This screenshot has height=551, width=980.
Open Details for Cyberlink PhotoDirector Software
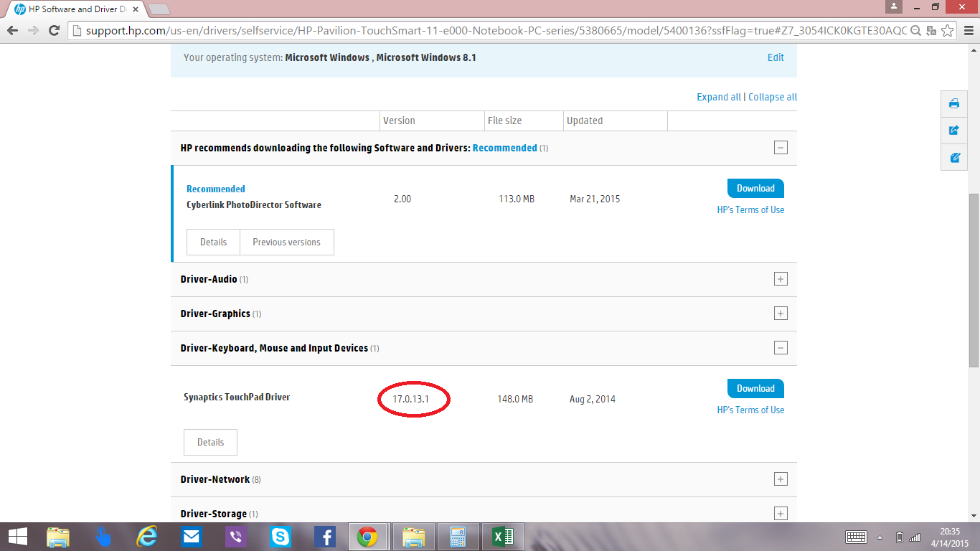point(213,242)
